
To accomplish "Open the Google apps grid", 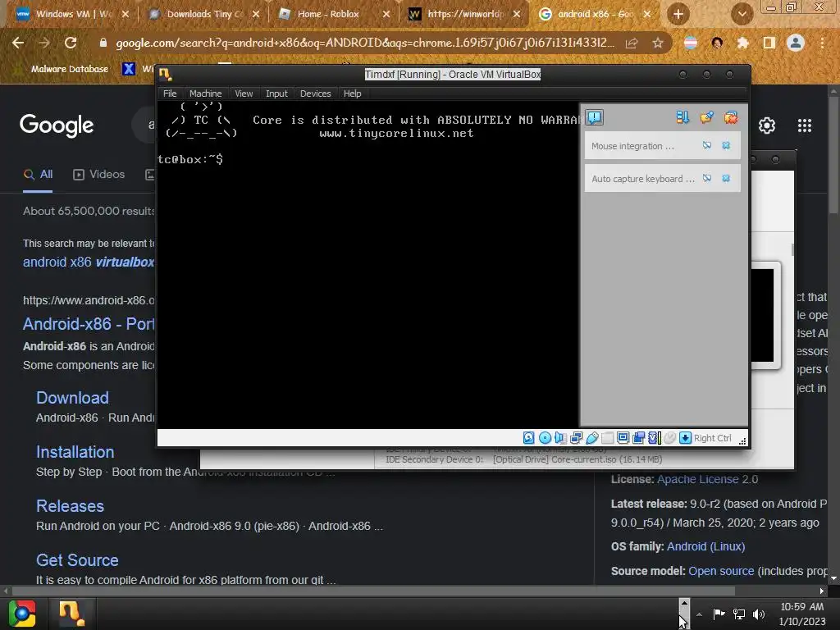I will point(805,126).
